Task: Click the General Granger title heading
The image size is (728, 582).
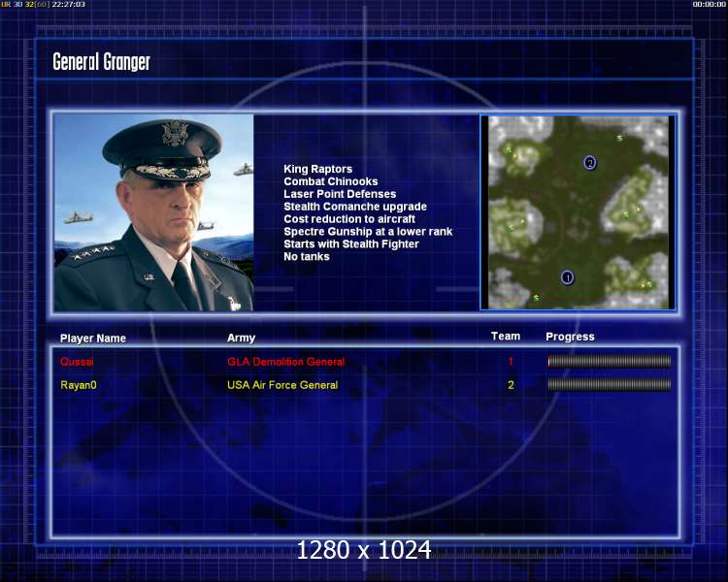Action: 101,62
